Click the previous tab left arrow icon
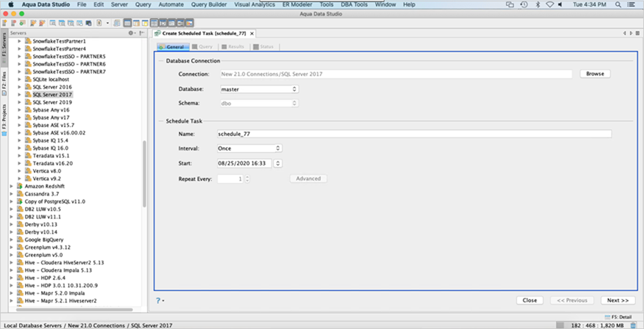 (625, 34)
